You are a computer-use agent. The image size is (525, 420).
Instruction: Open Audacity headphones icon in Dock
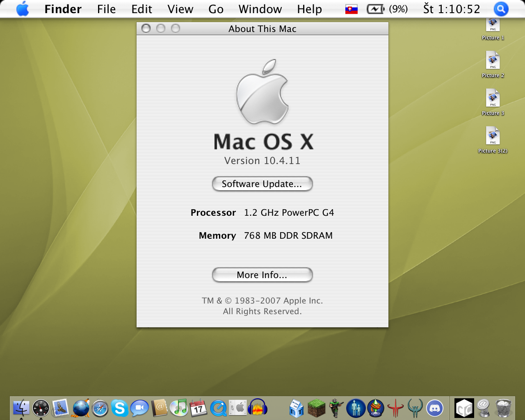click(x=258, y=409)
